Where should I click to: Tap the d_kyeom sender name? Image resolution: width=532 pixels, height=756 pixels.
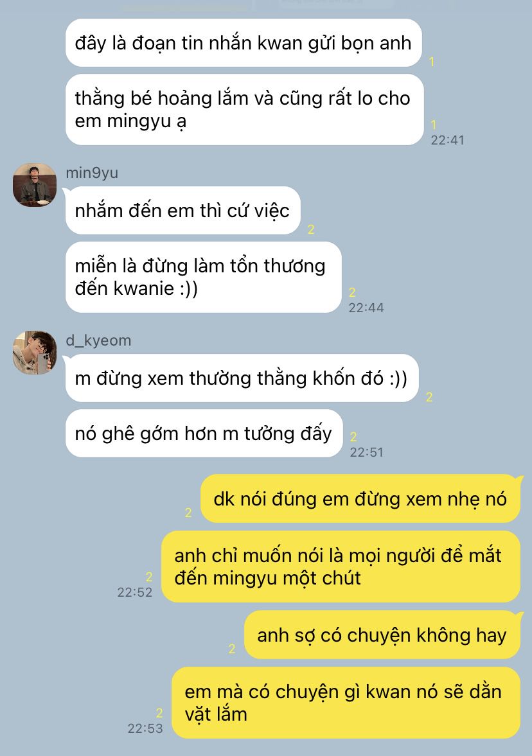point(98,340)
